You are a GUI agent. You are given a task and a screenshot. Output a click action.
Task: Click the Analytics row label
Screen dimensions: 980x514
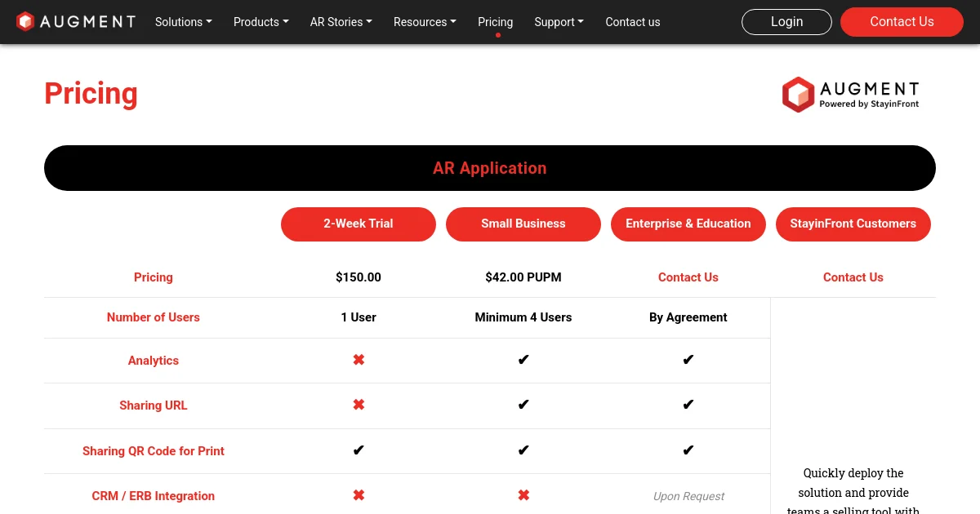click(x=154, y=361)
